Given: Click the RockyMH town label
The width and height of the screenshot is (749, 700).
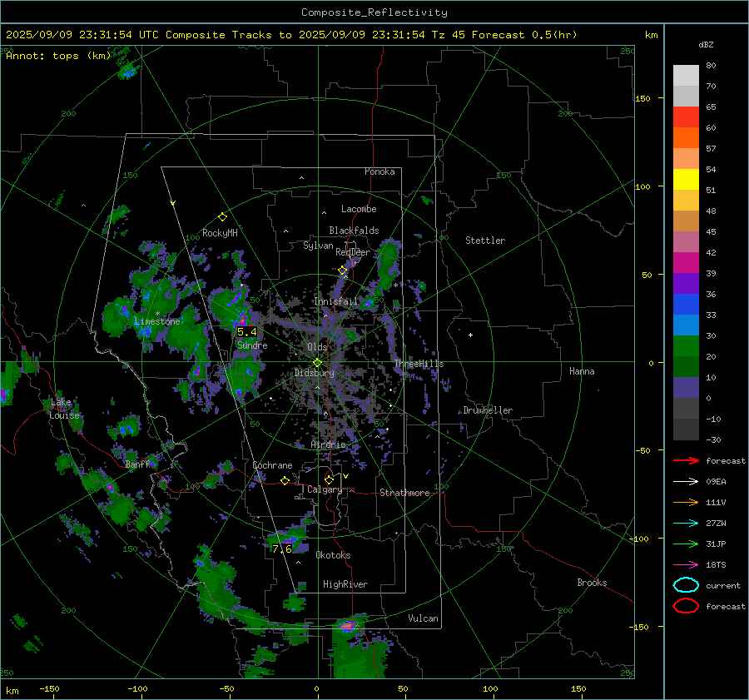Looking at the screenshot, I should pos(220,233).
